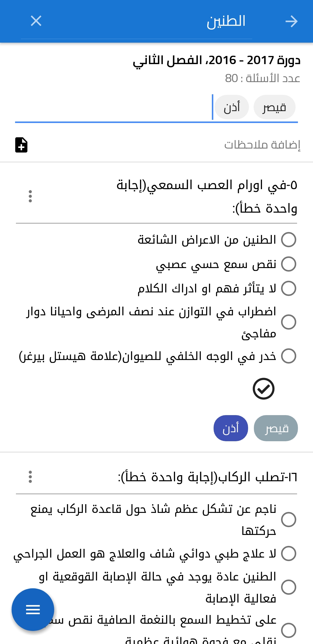313x644 pixels.
Task: Choose option "لا يتأثر فهم او ادراك الكلام"
Action: 289,289
